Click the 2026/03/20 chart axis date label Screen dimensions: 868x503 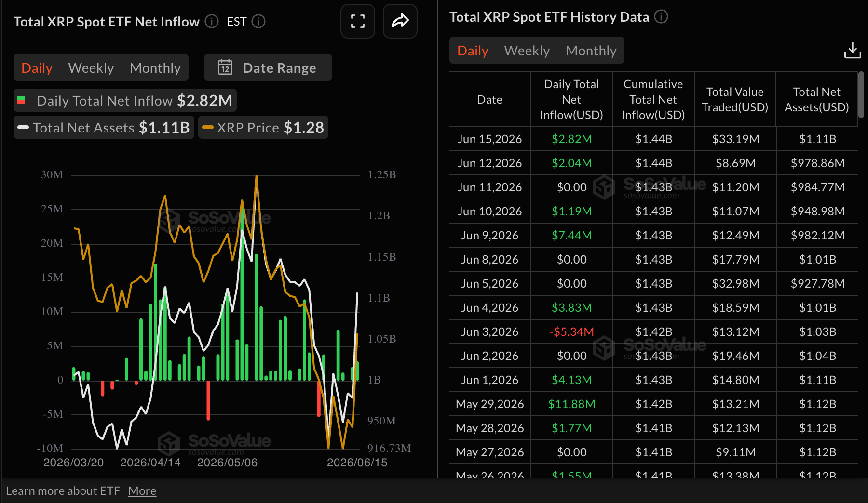point(74,463)
